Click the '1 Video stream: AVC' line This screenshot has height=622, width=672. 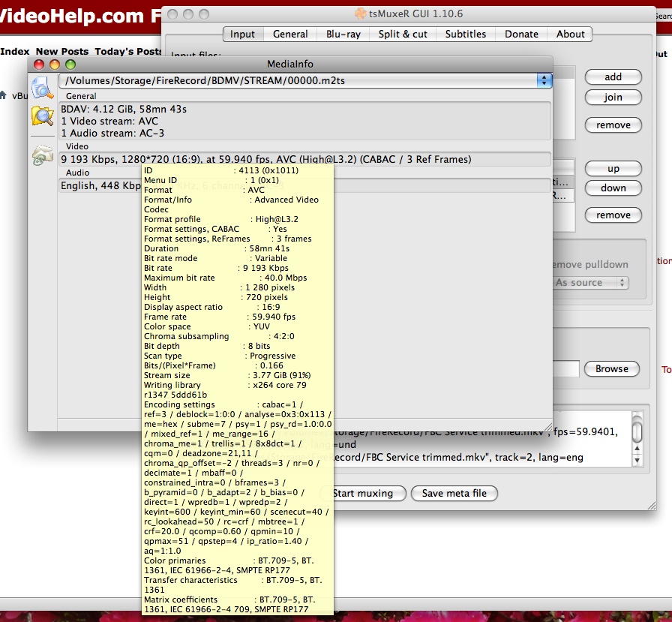[109, 122]
